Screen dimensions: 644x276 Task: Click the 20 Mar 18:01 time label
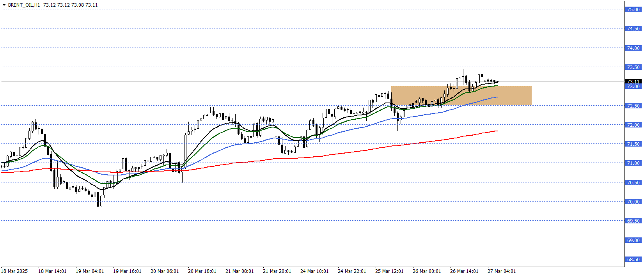pos(202,271)
